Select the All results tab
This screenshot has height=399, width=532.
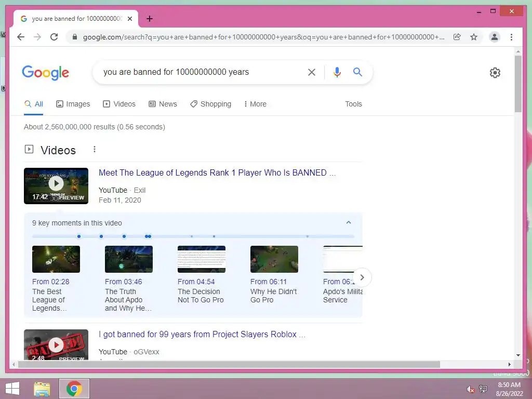[34, 104]
